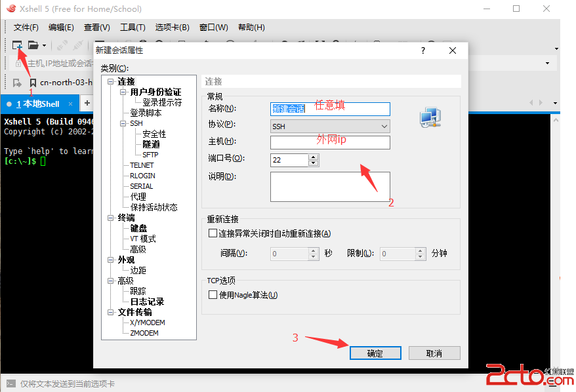This screenshot has width=576, height=392.
Task: Collapse the SSH tree node
Action: 123,123
